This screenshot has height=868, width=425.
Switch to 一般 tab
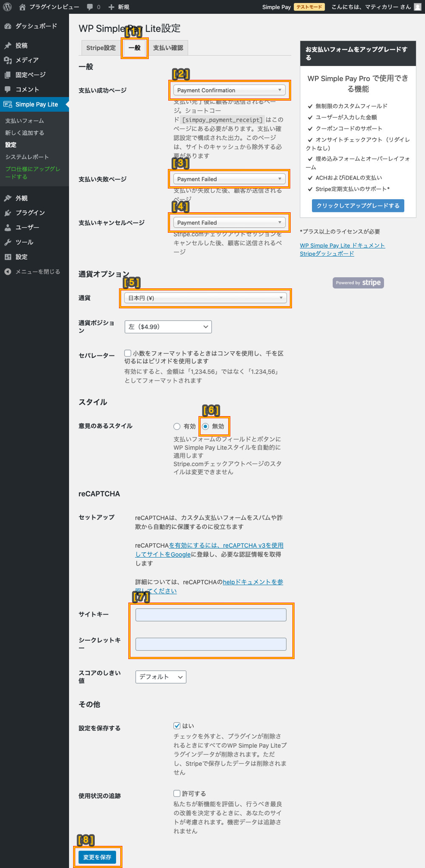click(x=135, y=48)
